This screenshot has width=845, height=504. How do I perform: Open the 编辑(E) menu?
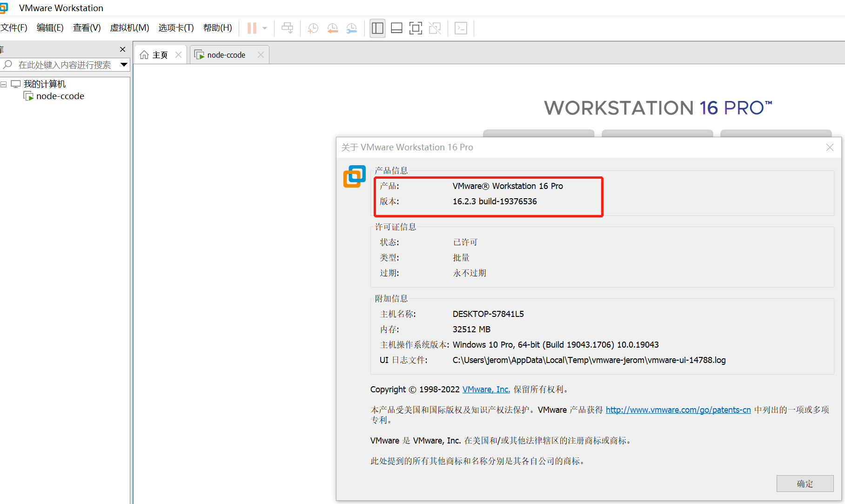point(50,28)
